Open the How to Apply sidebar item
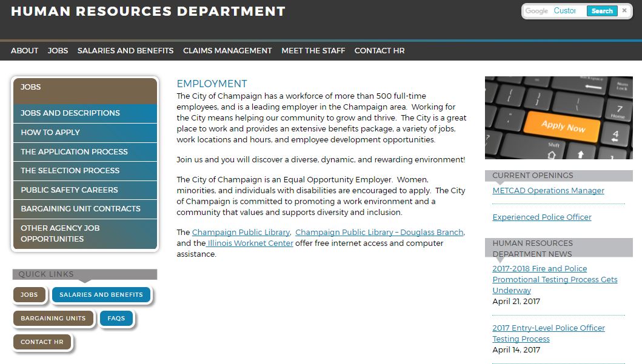 [50, 133]
